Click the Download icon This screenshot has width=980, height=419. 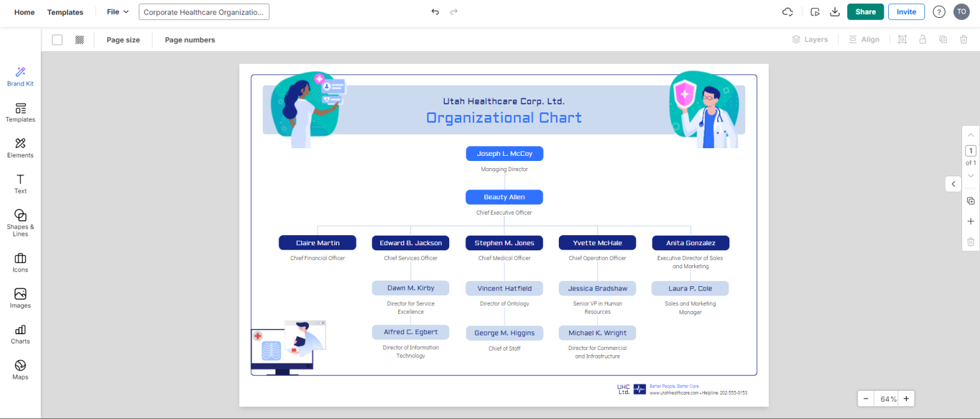[835, 11]
